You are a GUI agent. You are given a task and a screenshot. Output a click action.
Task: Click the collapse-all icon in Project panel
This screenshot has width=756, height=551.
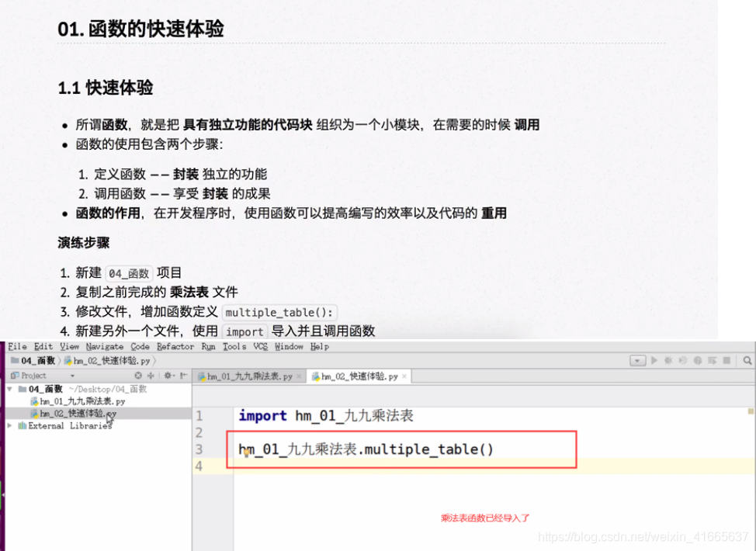(x=138, y=376)
